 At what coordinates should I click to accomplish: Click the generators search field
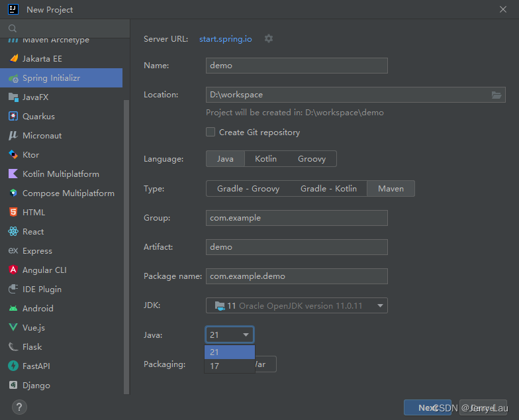[x=65, y=28]
